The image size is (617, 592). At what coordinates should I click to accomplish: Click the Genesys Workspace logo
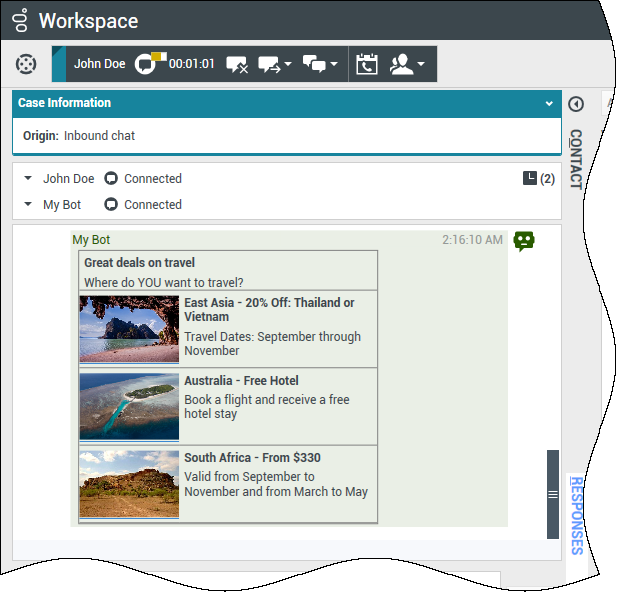[x=19, y=20]
